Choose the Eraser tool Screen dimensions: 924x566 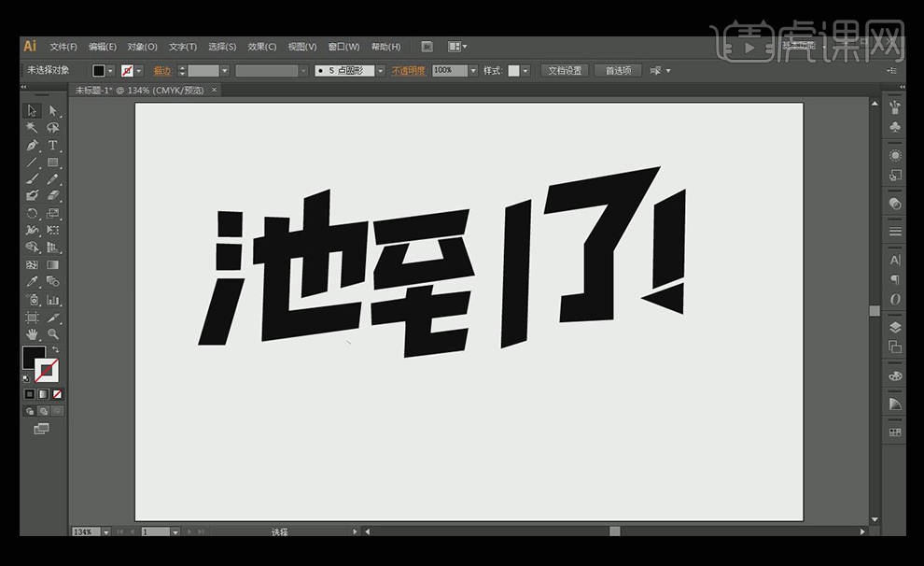click(x=53, y=195)
